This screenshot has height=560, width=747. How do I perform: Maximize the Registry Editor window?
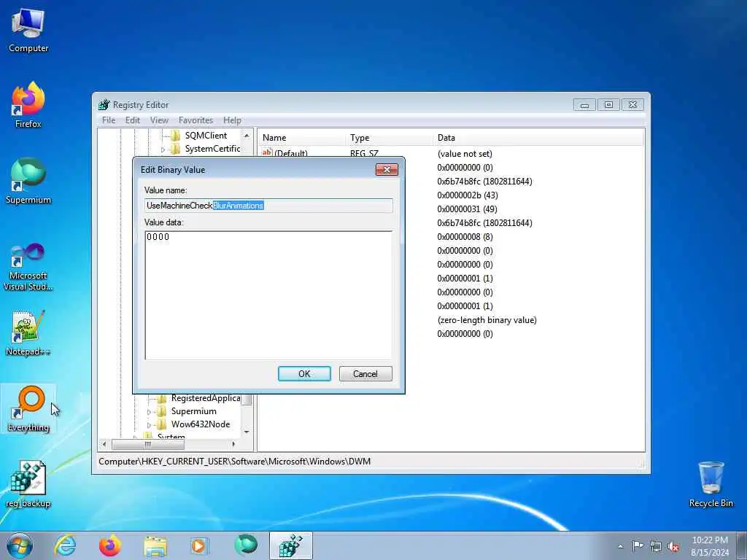coord(608,105)
